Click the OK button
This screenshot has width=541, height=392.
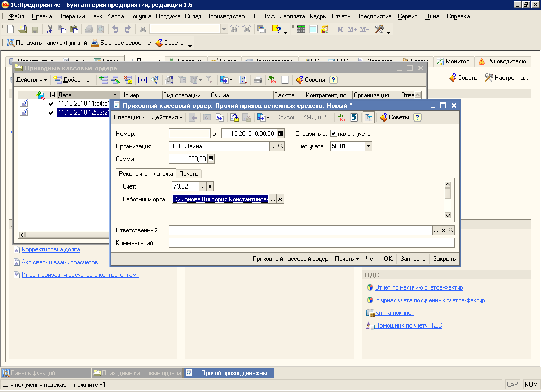[x=388, y=259]
